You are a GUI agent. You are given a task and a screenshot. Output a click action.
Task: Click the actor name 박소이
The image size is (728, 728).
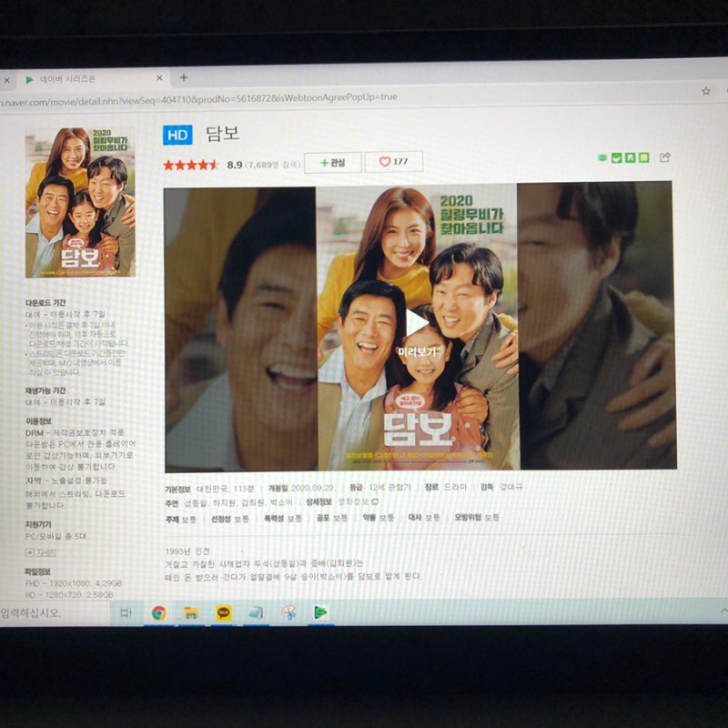281,502
